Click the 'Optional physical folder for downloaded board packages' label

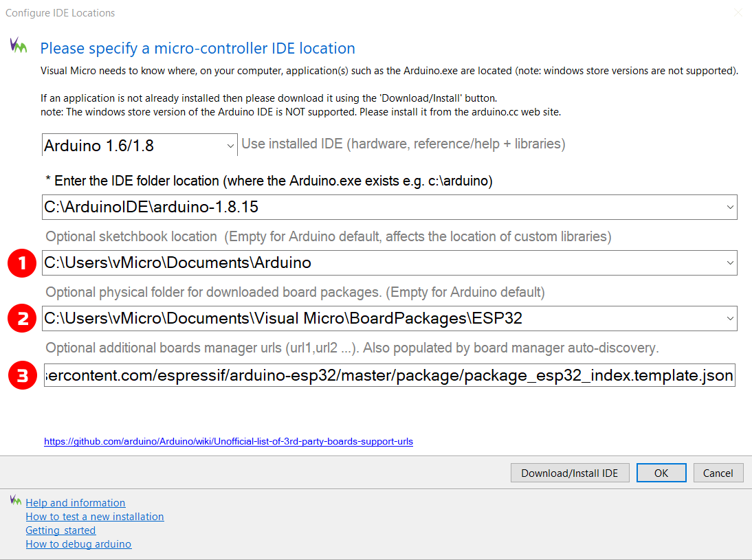tap(295, 292)
